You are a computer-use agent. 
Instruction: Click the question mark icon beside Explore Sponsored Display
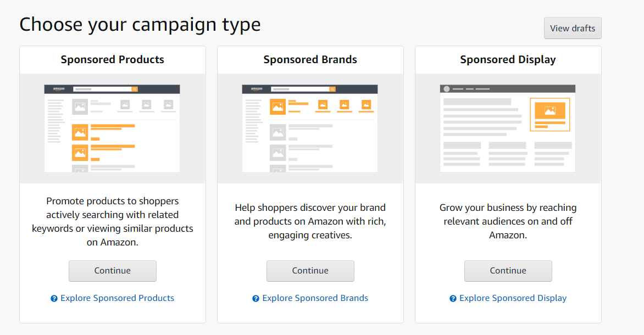point(453,298)
